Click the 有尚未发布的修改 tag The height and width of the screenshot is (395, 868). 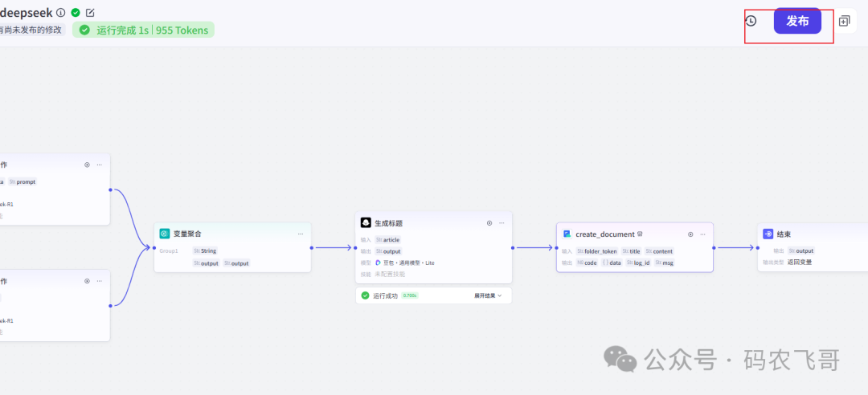click(31, 30)
